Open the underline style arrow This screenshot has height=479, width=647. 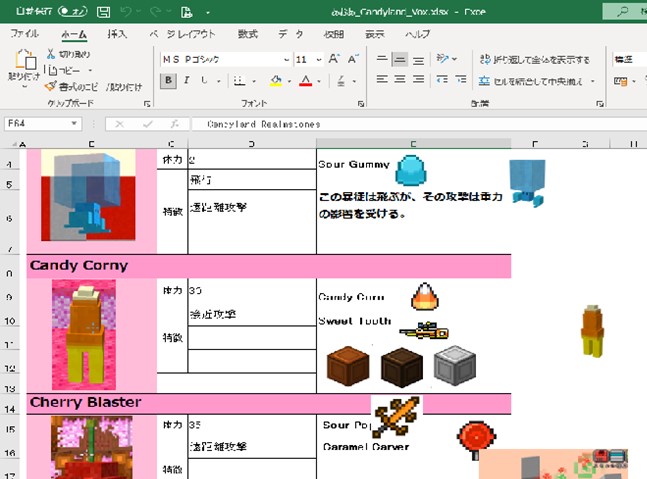[219, 81]
